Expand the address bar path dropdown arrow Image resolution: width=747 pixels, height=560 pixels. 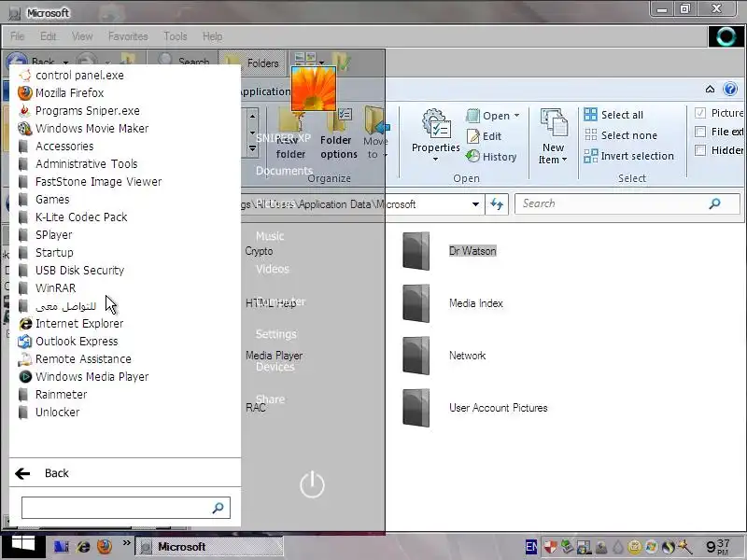coord(475,204)
